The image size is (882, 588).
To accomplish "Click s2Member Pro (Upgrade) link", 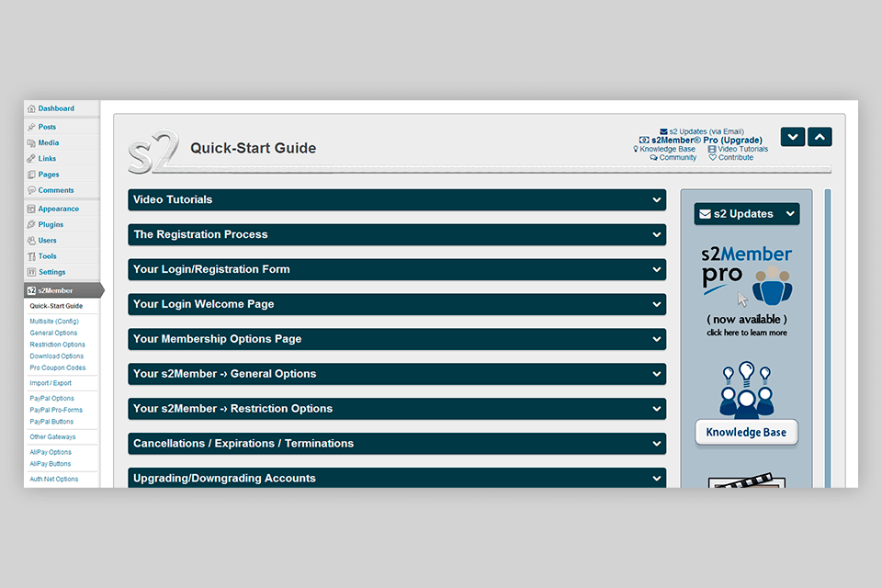I will [x=700, y=140].
